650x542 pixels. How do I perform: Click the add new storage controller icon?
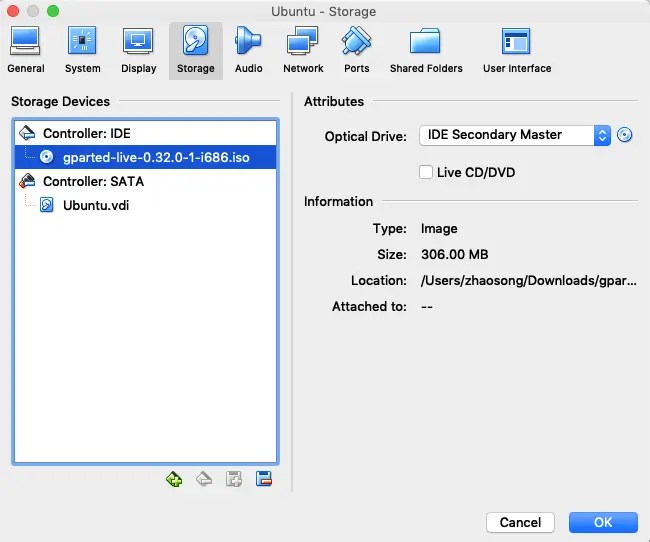(x=174, y=479)
